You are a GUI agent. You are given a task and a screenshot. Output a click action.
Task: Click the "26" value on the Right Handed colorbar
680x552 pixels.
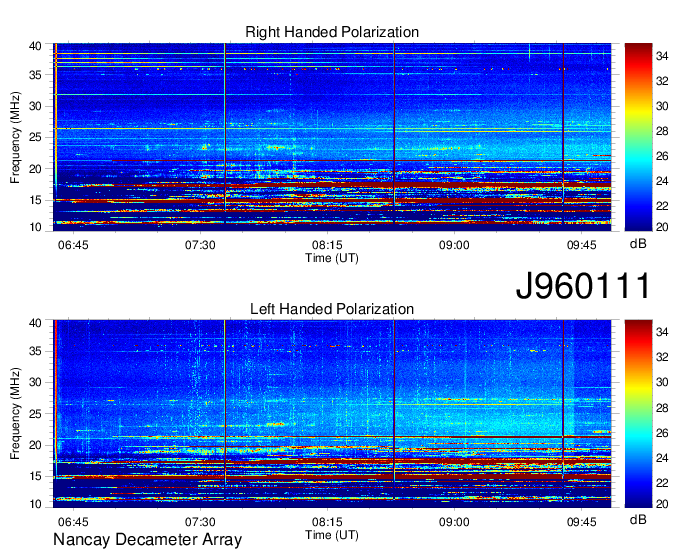pyautogui.click(x=662, y=156)
